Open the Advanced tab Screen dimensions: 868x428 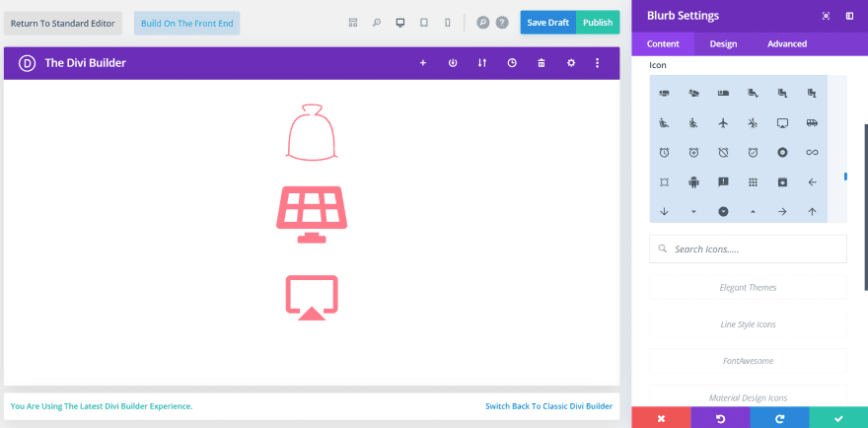click(787, 43)
